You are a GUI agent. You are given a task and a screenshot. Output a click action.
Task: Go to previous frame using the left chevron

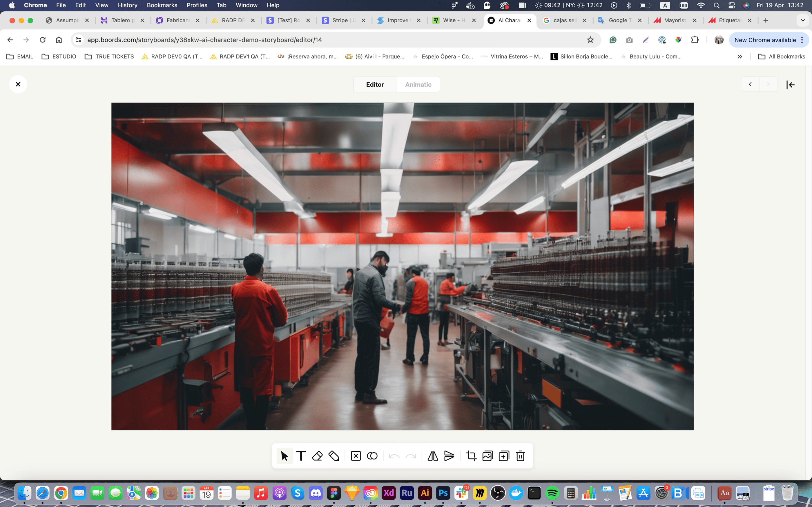point(750,85)
